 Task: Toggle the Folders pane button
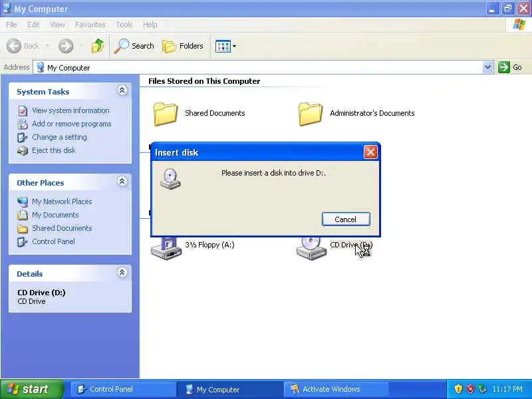point(183,46)
